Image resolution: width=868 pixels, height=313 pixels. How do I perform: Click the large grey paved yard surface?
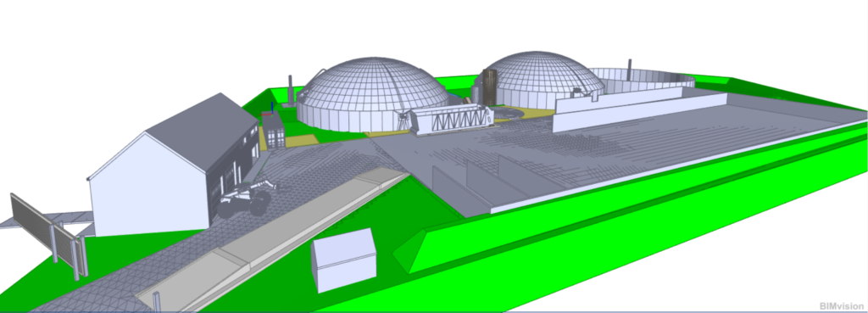tap(609, 149)
